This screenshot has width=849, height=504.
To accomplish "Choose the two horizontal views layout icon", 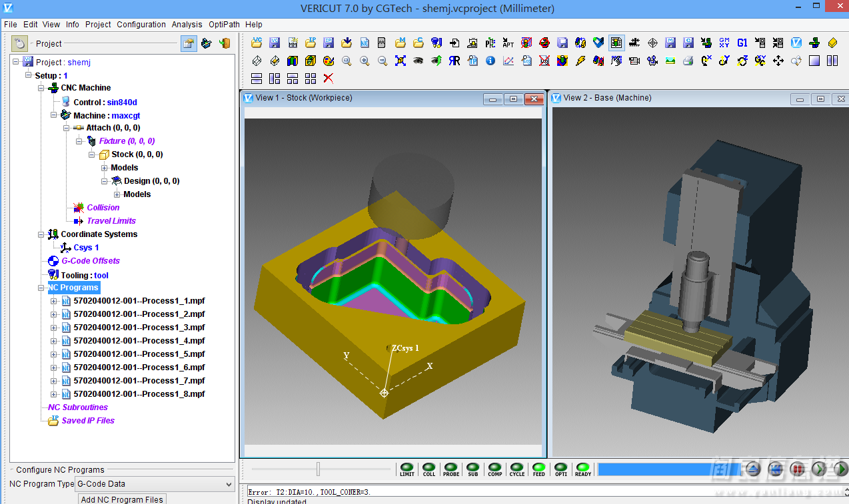I will tap(257, 79).
